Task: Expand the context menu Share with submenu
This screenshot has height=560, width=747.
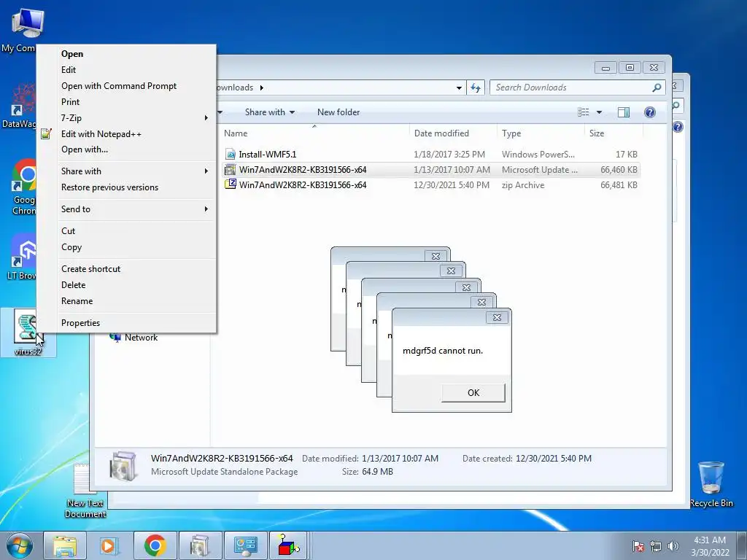Action: coord(206,171)
